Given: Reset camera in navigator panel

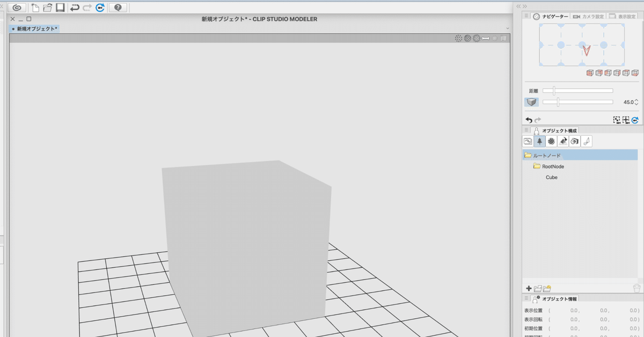Looking at the screenshot, I should [635, 120].
